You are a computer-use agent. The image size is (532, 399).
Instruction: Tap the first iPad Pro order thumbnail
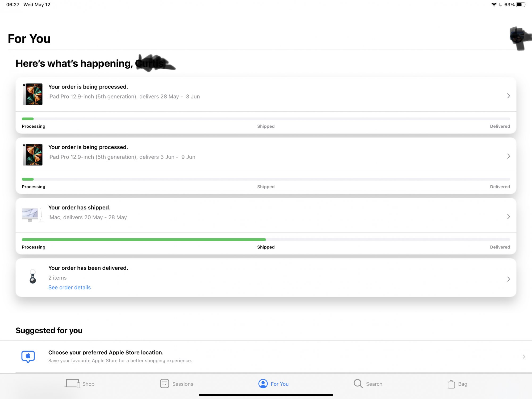[x=33, y=94]
